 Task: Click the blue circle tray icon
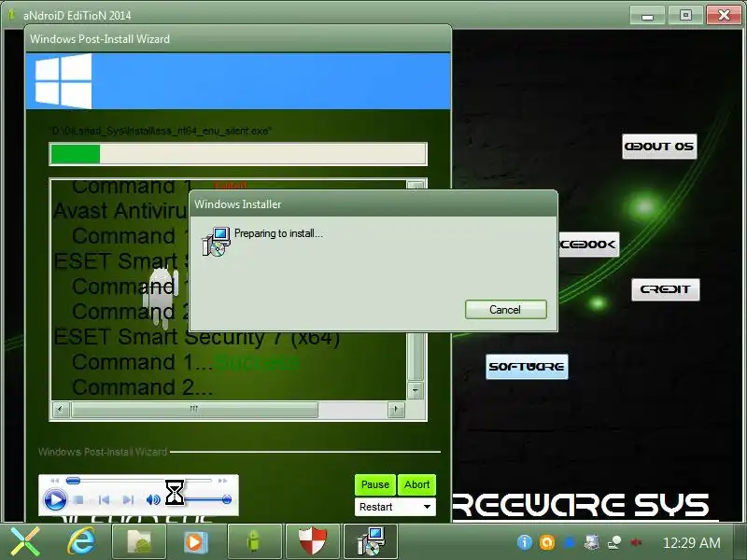(570, 542)
